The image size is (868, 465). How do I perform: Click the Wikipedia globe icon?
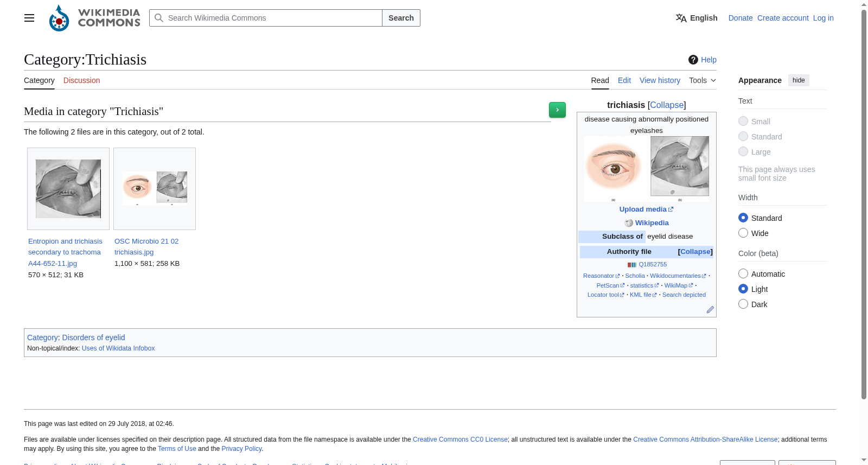[x=629, y=223]
